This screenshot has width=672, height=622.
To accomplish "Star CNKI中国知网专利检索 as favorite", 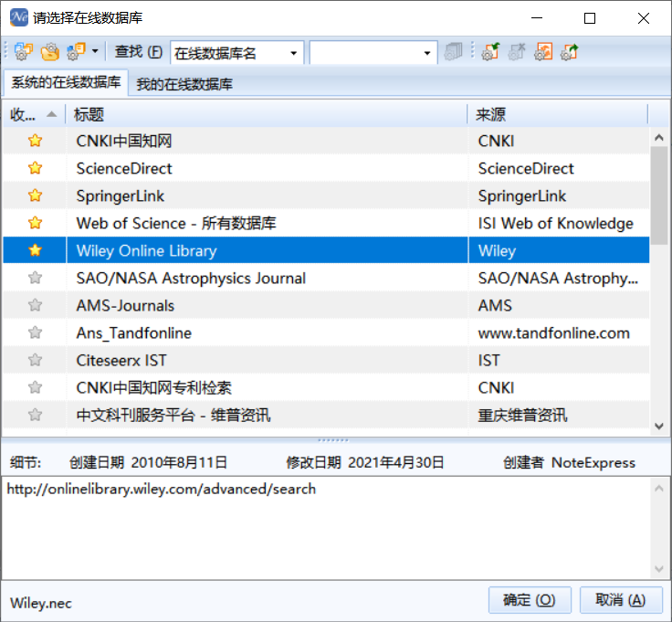I will pyautogui.click(x=35, y=387).
